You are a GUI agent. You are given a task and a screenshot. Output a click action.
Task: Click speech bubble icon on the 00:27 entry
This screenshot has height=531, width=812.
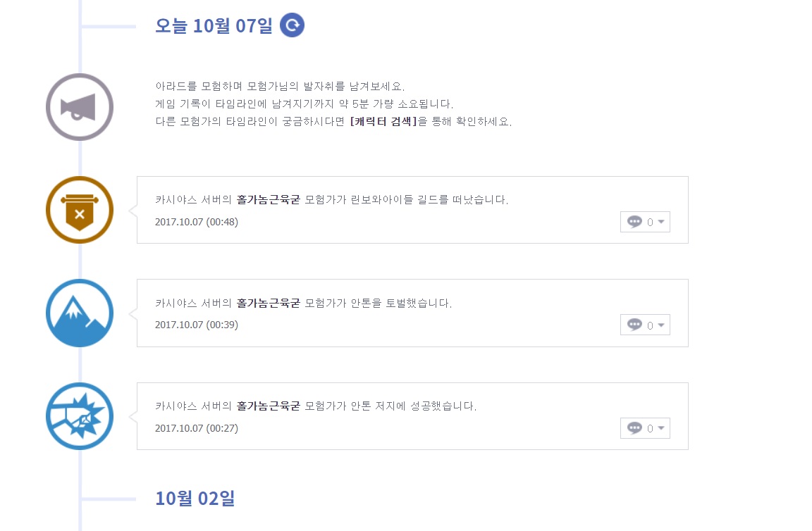coord(634,428)
